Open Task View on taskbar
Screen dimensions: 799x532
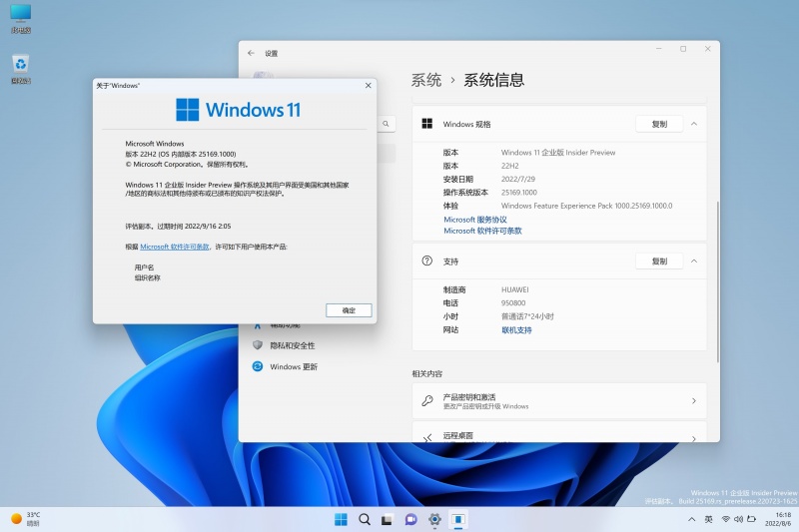click(x=388, y=519)
